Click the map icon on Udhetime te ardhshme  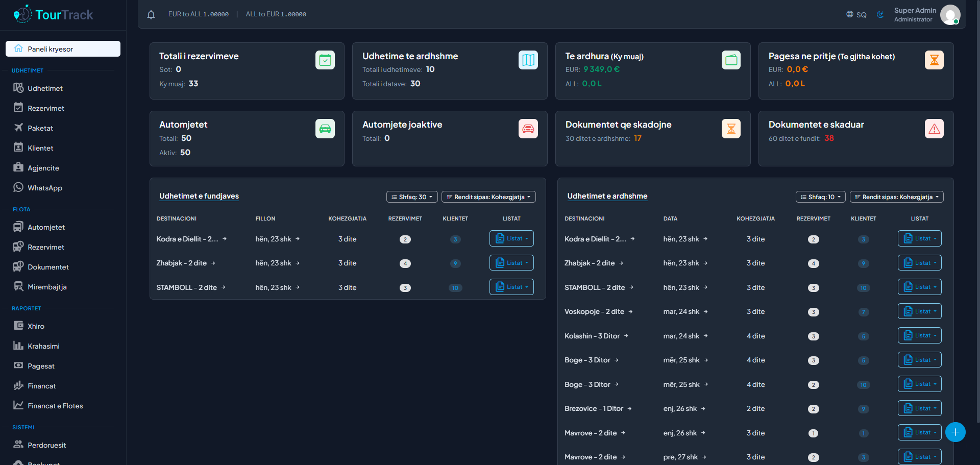coord(528,60)
